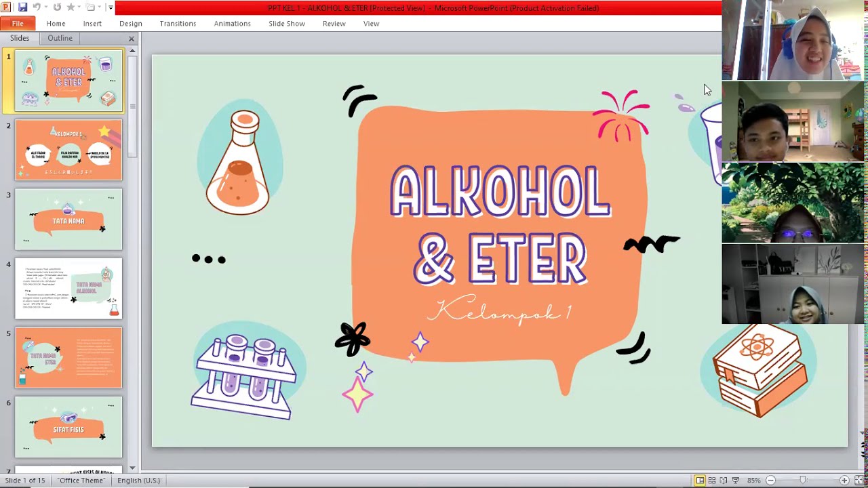Select the Erlenmeyer flask image on slide
Screen dimensions: 868x488
[x=239, y=163]
